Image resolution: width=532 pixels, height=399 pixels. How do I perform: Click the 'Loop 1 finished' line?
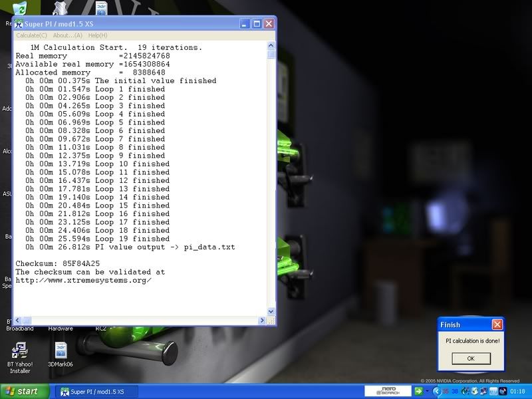(95, 89)
